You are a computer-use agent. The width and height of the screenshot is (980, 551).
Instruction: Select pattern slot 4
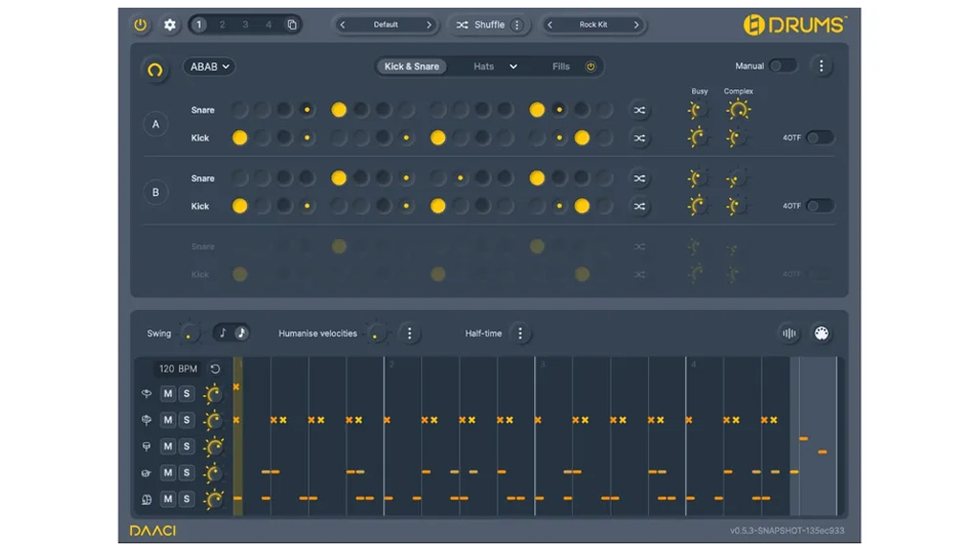(268, 24)
